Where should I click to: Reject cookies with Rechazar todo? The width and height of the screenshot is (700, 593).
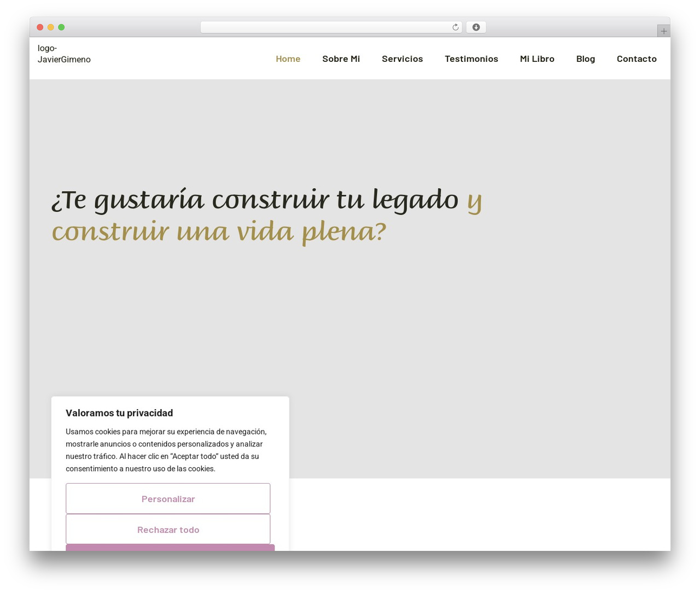point(168,529)
